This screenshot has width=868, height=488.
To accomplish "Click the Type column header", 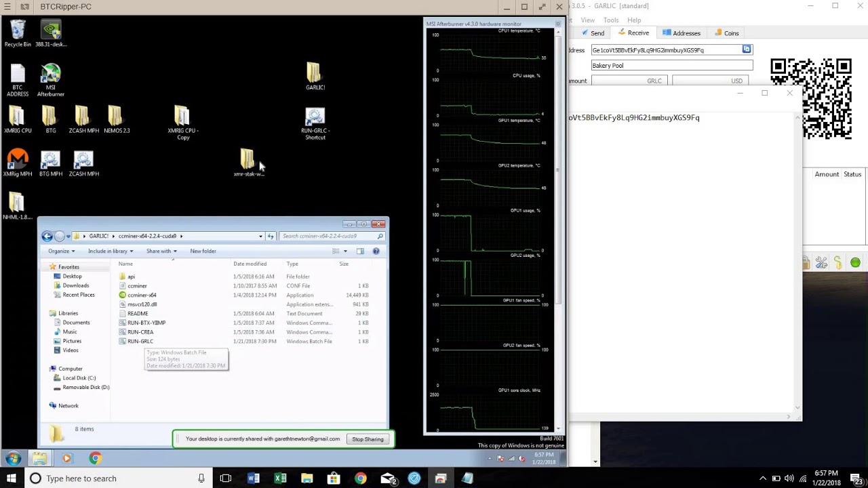I will (x=292, y=264).
